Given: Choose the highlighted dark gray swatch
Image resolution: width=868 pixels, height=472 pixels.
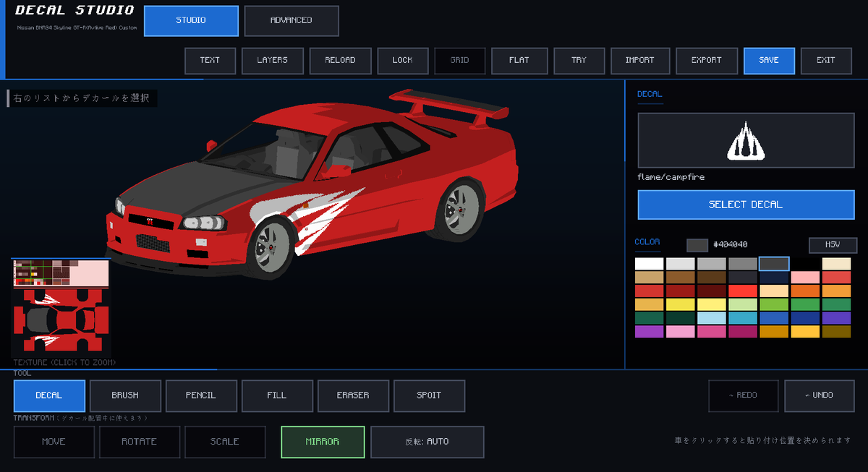Looking at the screenshot, I should pyautogui.click(x=774, y=264).
